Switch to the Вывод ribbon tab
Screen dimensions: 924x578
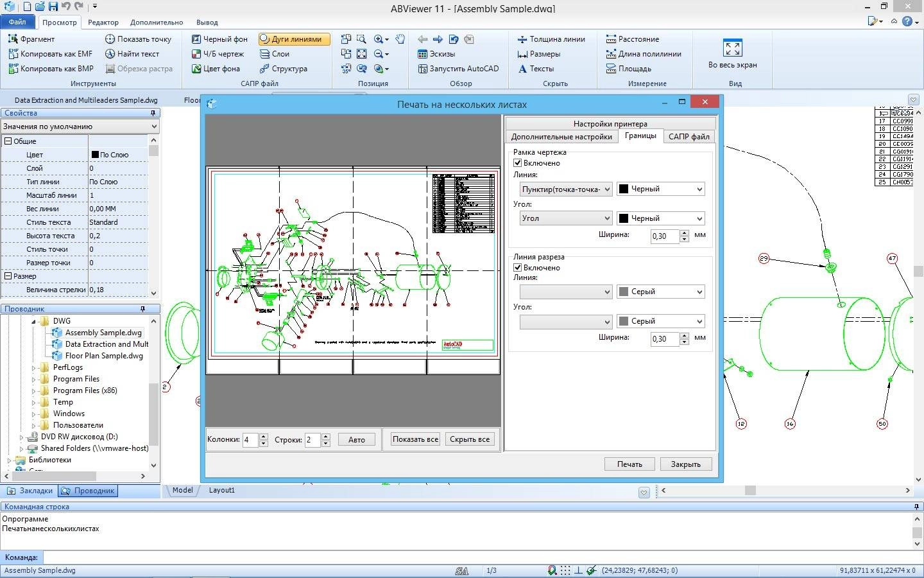207,22
